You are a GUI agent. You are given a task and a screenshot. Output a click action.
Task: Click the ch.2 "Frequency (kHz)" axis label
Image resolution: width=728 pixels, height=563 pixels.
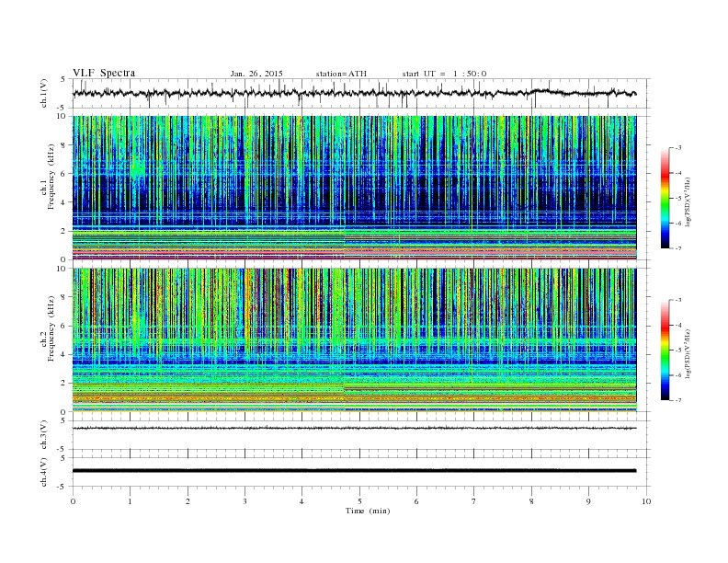pos(51,329)
